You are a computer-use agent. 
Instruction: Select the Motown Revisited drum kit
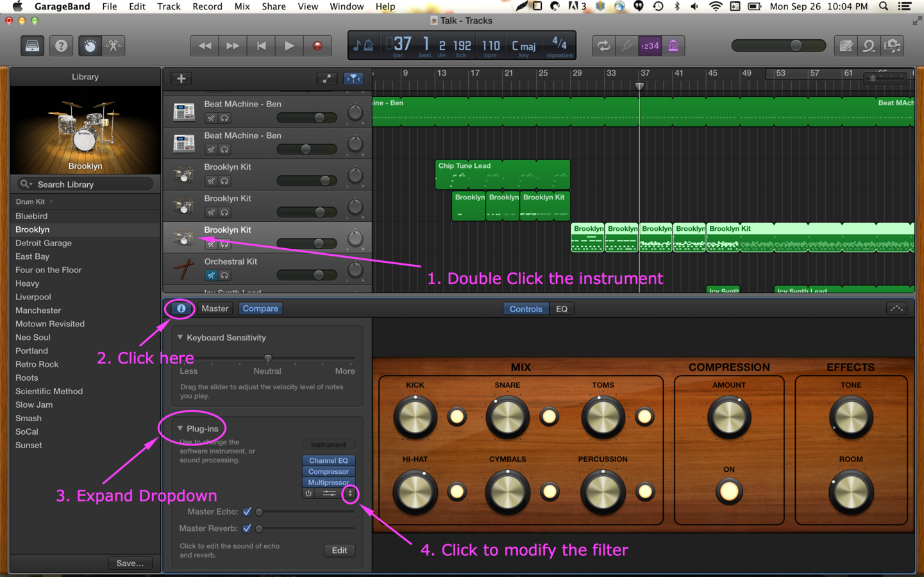click(50, 324)
